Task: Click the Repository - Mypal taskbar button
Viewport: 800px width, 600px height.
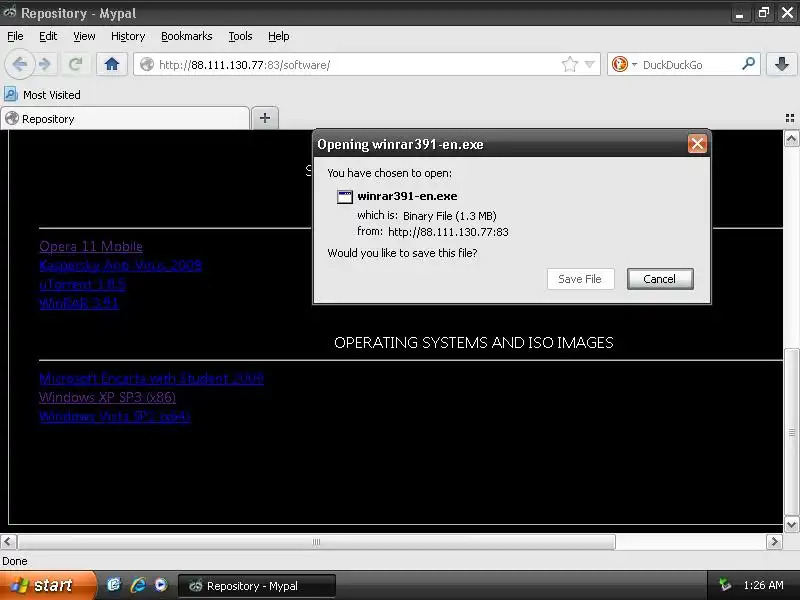Action: click(x=257, y=586)
